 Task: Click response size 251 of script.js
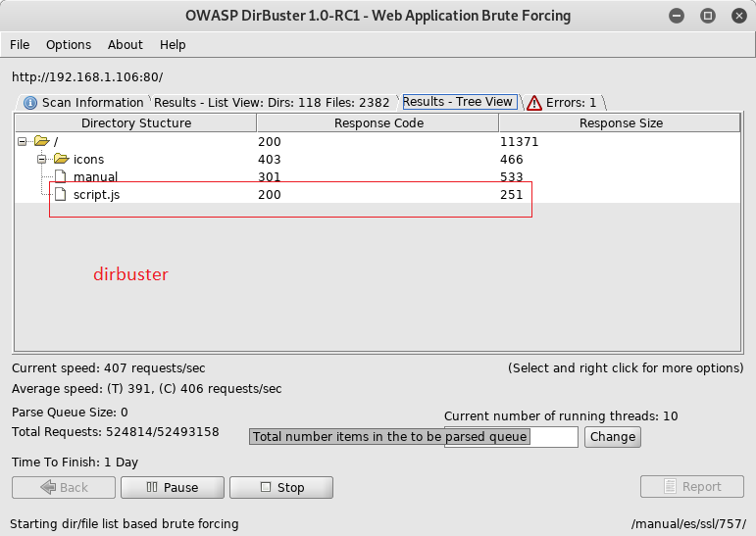coord(511,195)
